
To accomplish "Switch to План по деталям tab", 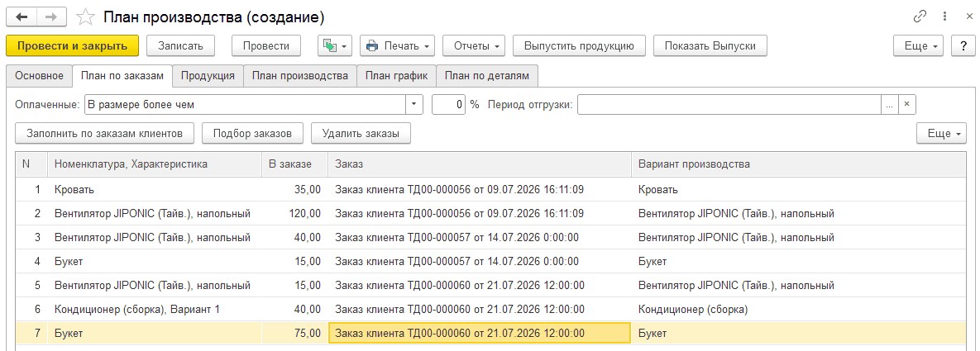I will [x=487, y=76].
